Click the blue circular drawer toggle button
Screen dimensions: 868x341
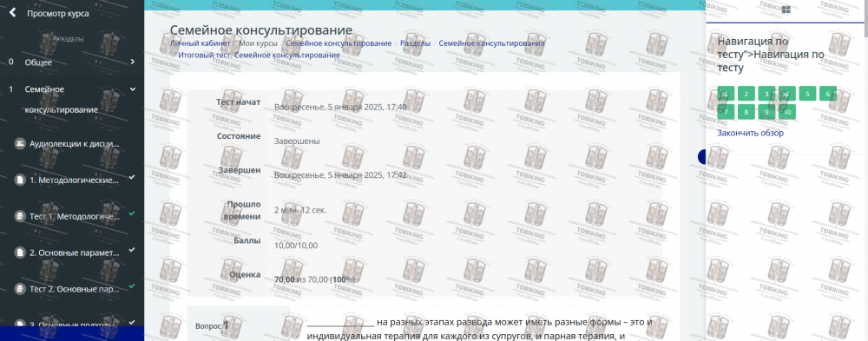click(702, 157)
